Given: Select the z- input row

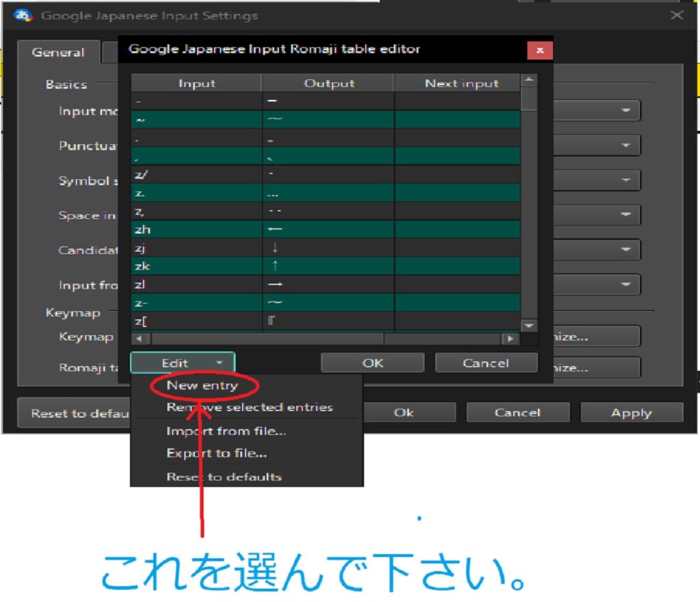Looking at the screenshot, I should [325, 302].
